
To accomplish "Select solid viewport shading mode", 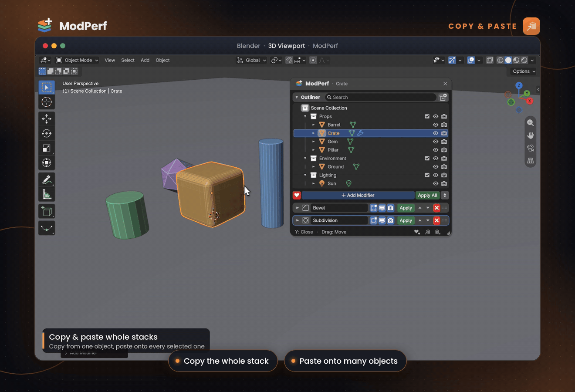I will [x=508, y=60].
